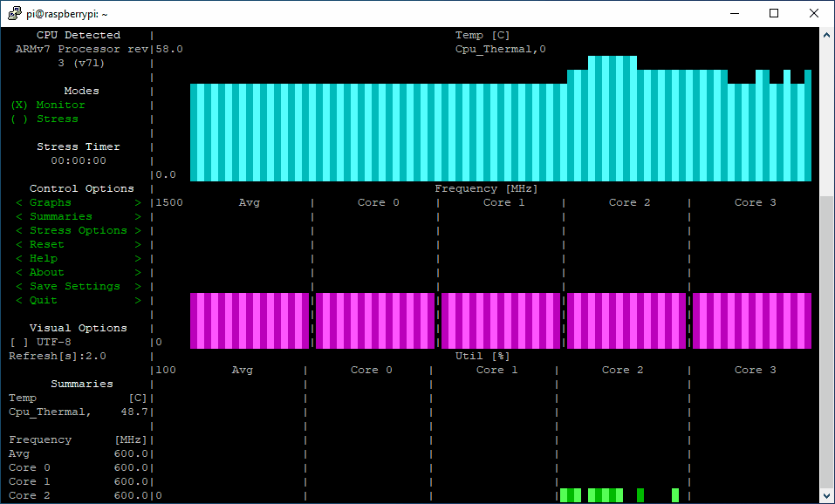
Task: Click the pi@raspberrypi window title
Action: coord(67,14)
